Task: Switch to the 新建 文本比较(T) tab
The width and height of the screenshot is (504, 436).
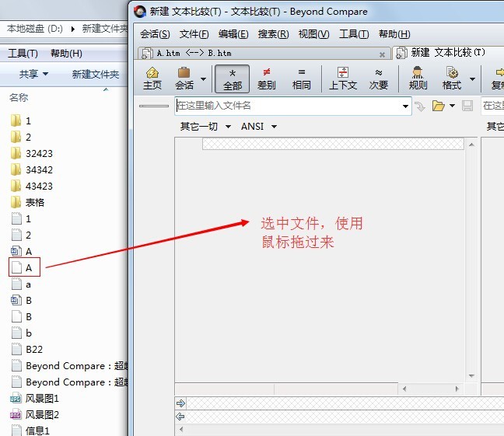Action: (447, 53)
